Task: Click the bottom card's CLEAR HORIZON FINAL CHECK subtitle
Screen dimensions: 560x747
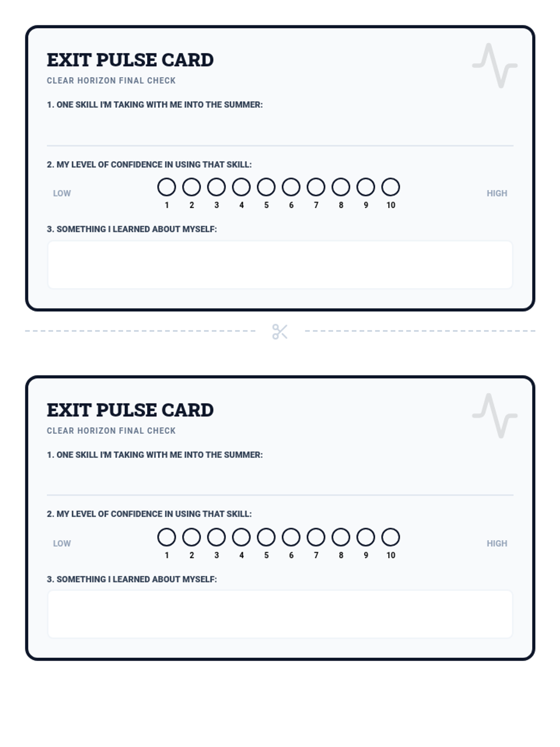Action: pyautogui.click(x=111, y=430)
